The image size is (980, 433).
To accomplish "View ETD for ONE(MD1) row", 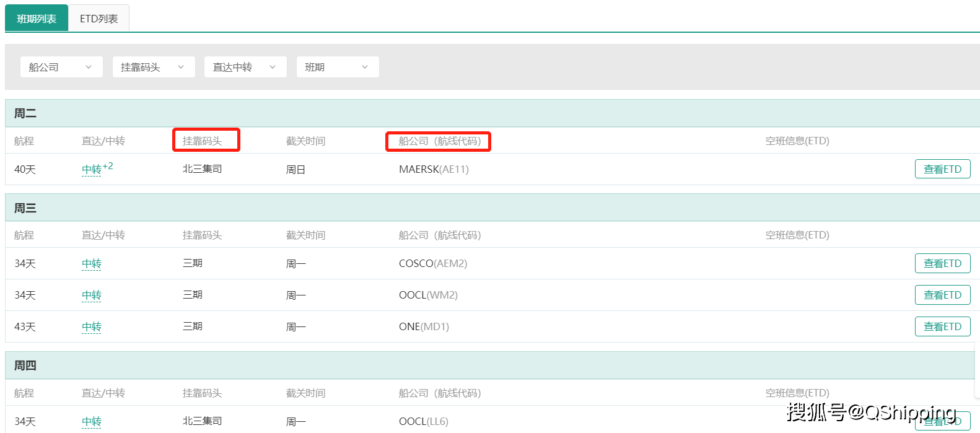I will point(942,326).
